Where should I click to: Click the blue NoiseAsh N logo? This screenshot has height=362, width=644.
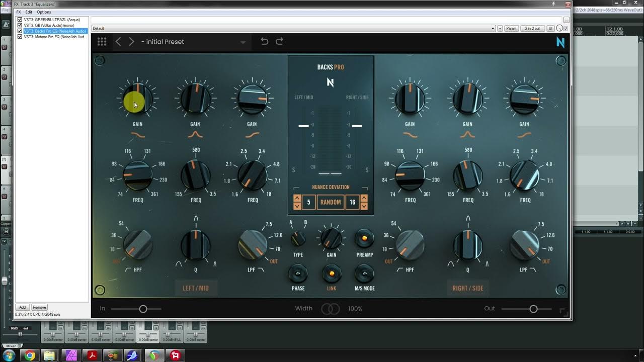(560, 42)
